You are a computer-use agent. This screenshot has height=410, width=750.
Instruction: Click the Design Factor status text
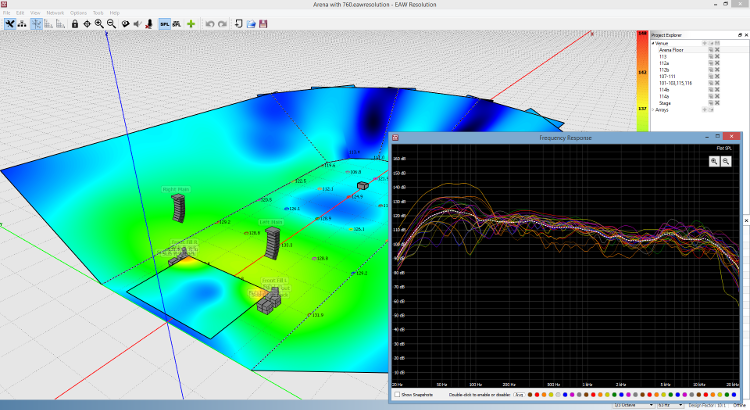click(x=707, y=405)
